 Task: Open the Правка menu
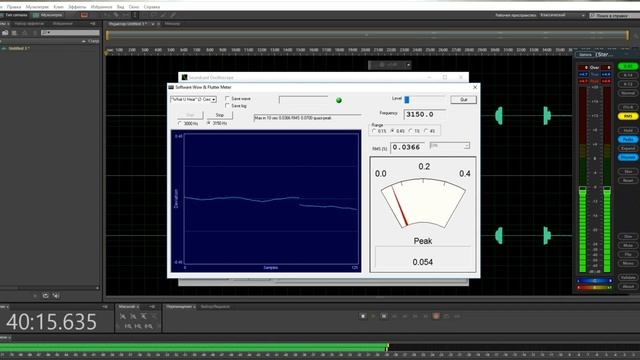(x=13, y=7)
